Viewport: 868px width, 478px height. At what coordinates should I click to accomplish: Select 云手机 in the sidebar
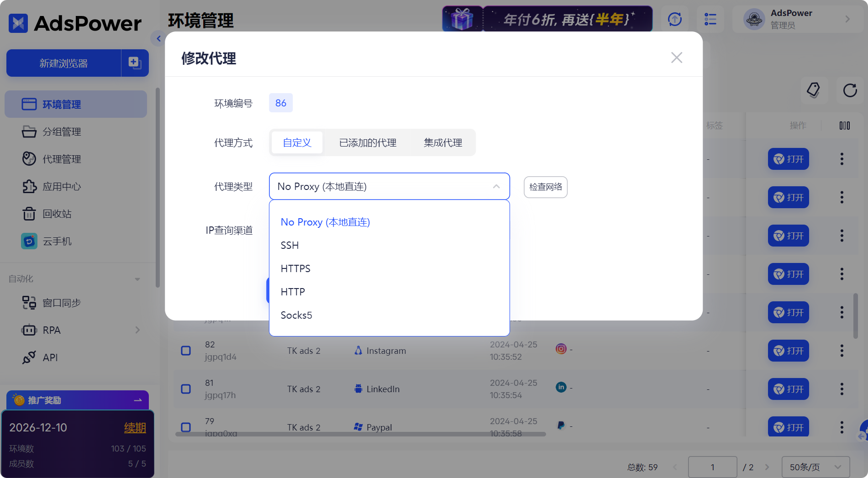tap(58, 241)
